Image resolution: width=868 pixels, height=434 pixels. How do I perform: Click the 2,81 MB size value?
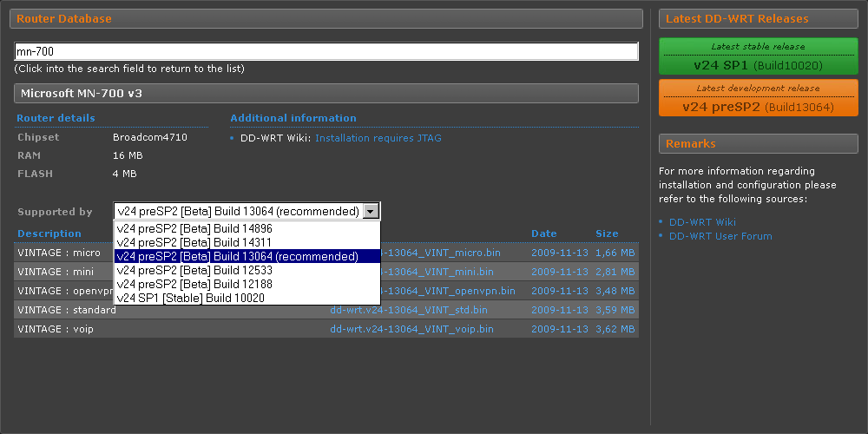(615, 272)
